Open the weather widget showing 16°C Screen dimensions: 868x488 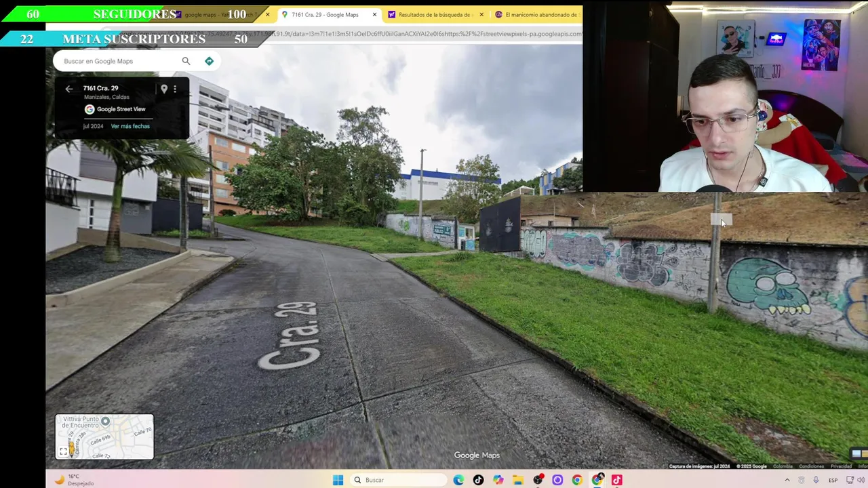click(74, 480)
